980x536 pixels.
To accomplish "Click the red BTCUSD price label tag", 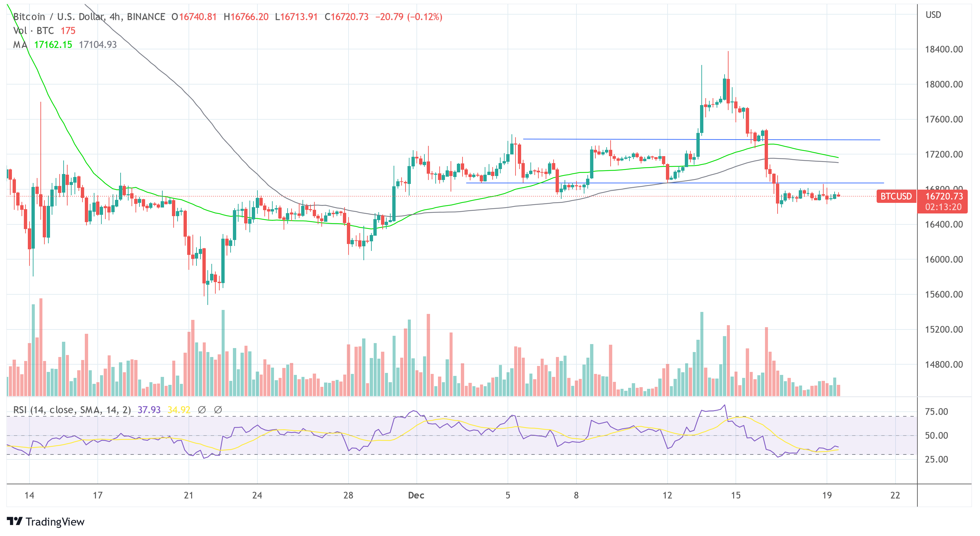I will [x=896, y=197].
